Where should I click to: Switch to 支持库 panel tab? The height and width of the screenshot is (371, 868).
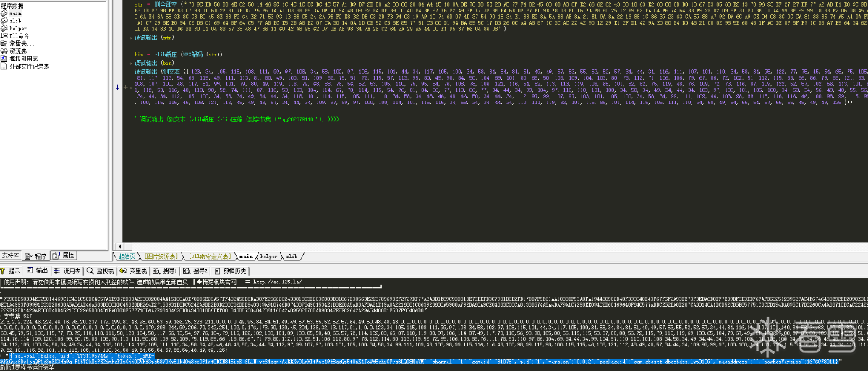(x=12, y=256)
